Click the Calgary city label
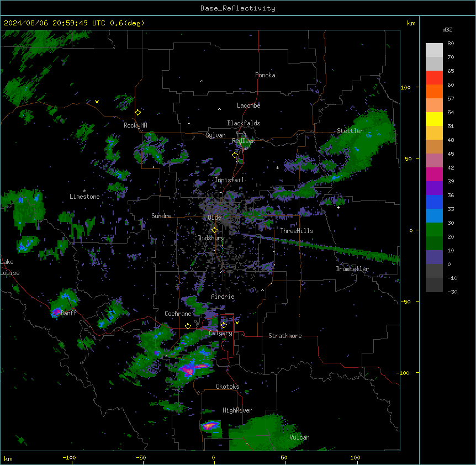The height and width of the screenshot is (465, 476). pyautogui.click(x=221, y=333)
